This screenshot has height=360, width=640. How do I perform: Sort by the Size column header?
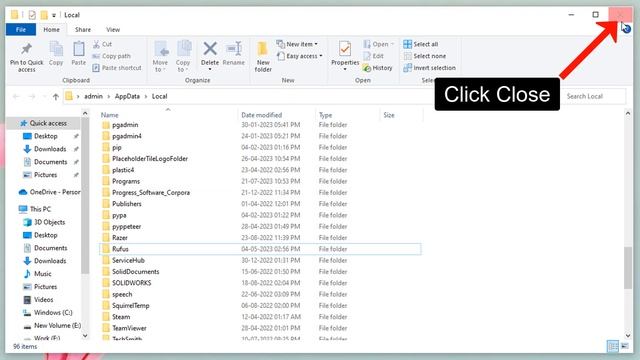tap(402, 115)
